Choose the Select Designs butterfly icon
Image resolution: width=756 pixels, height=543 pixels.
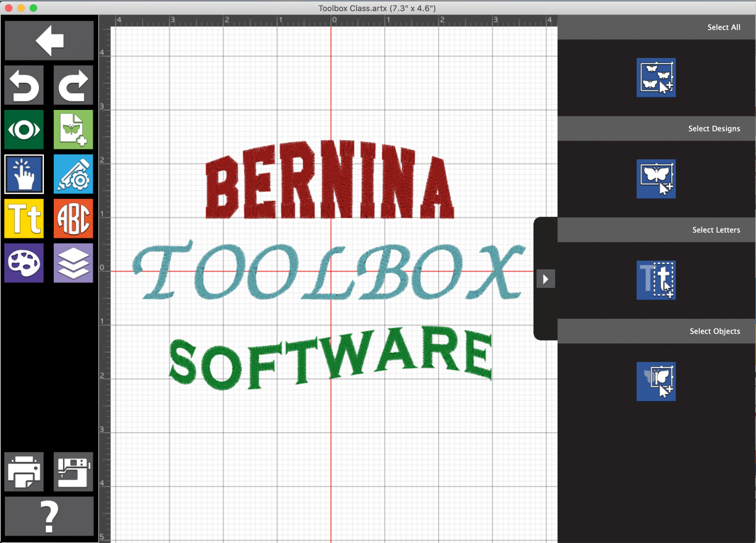656,179
